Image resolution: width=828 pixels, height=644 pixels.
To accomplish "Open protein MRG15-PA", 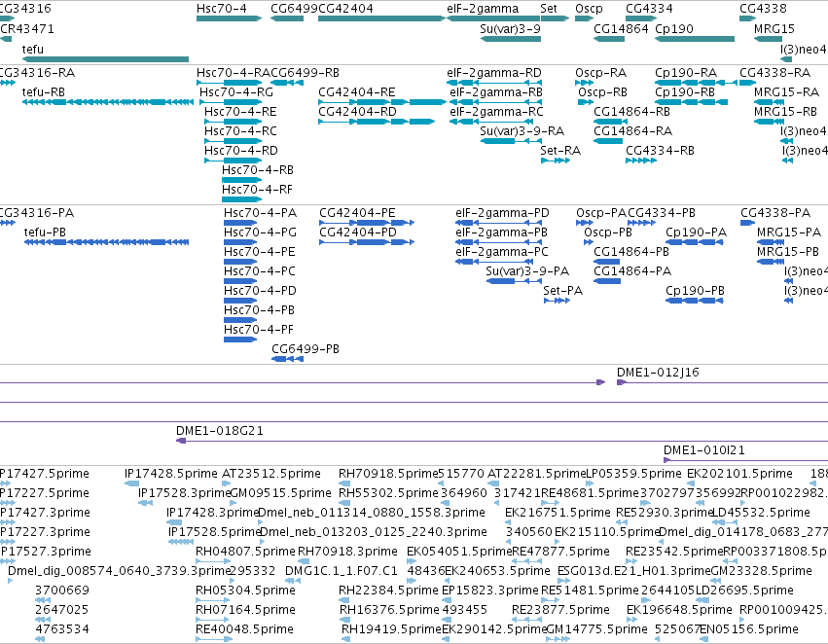I will point(771,242).
